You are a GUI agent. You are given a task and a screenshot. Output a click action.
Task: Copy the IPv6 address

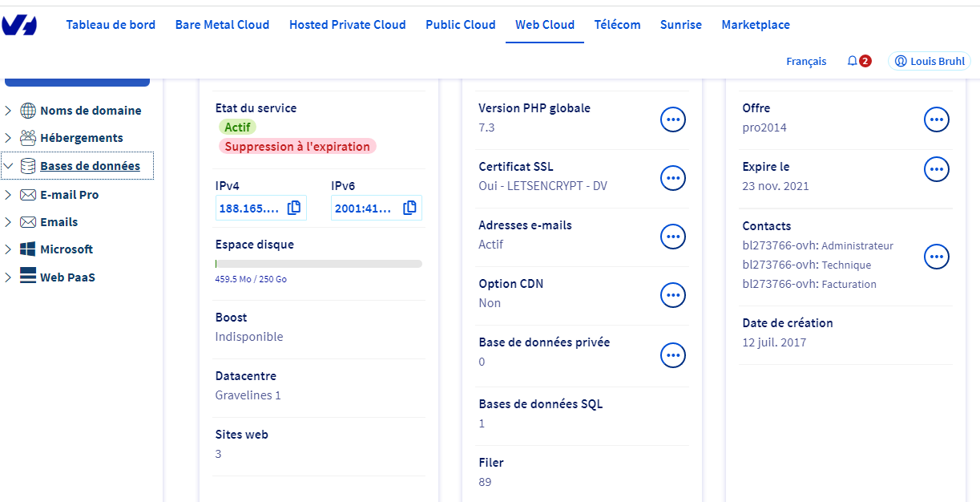click(x=409, y=208)
